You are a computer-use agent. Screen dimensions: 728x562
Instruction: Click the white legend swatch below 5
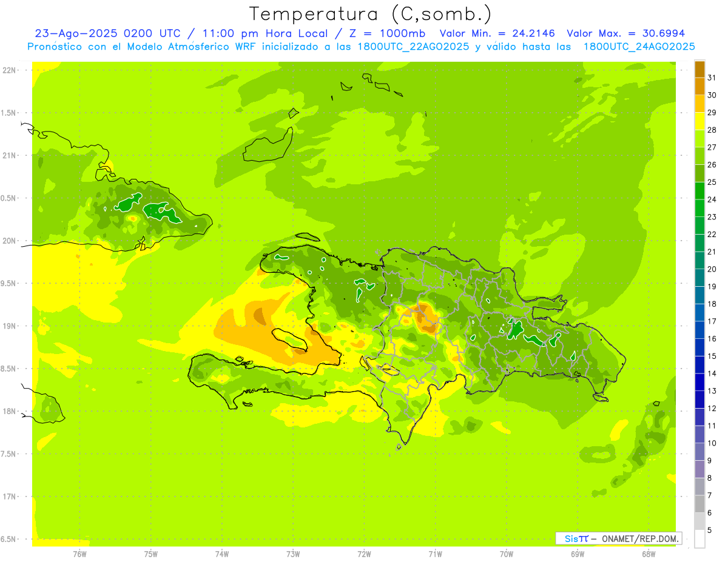(x=699, y=538)
